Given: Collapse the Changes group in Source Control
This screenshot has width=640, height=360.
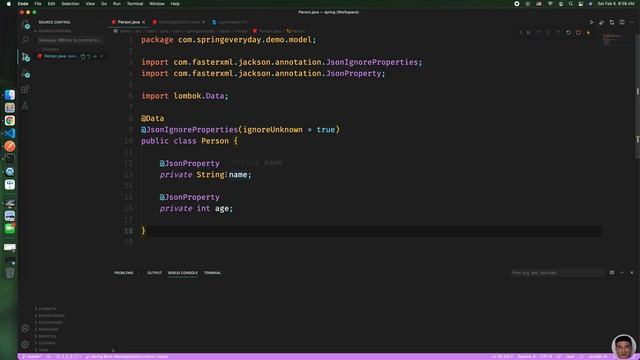Looking at the screenshot, I should (x=50, y=49).
